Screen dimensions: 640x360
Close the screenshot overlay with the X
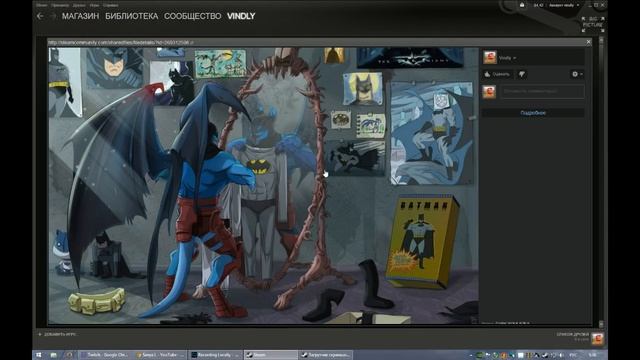[589, 42]
